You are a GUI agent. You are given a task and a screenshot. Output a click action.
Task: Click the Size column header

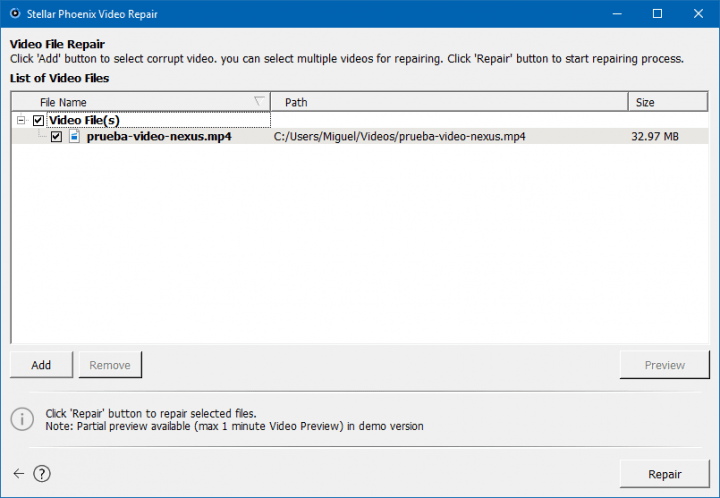click(x=668, y=102)
